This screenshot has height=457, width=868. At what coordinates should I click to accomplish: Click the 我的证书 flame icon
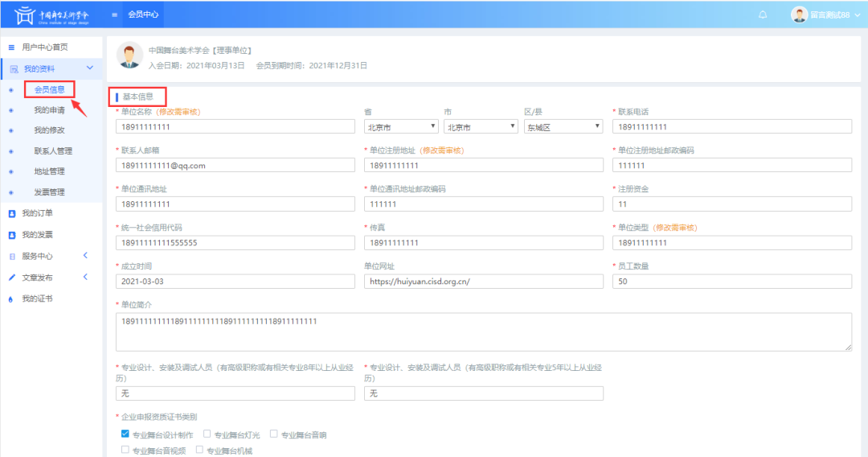tap(12, 299)
